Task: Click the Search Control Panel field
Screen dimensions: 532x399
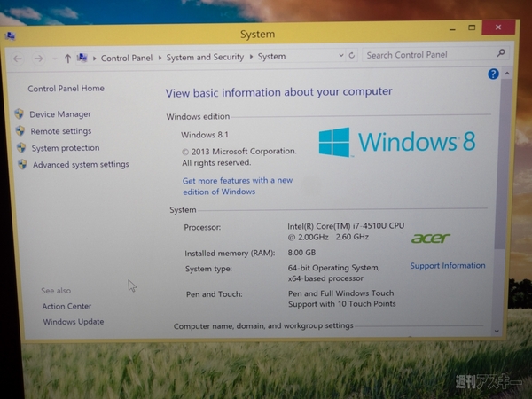Action: click(x=435, y=54)
